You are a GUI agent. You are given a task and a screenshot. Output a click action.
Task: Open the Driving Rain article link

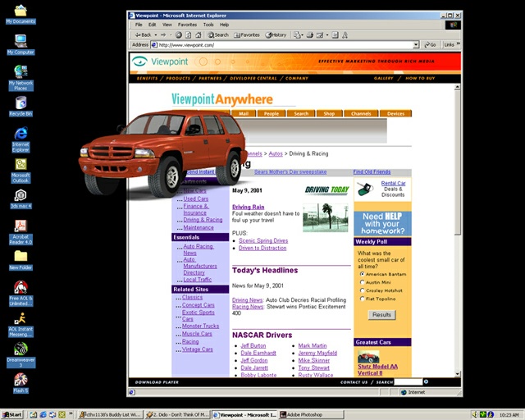click(x=248, y=207)
